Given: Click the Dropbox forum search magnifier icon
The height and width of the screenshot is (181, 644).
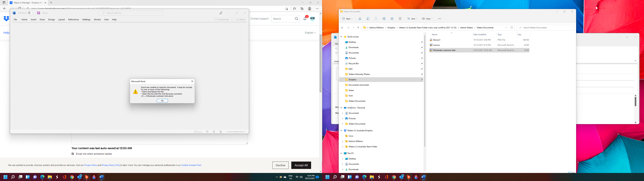Looking at the screenshot, I should [296, 18].
